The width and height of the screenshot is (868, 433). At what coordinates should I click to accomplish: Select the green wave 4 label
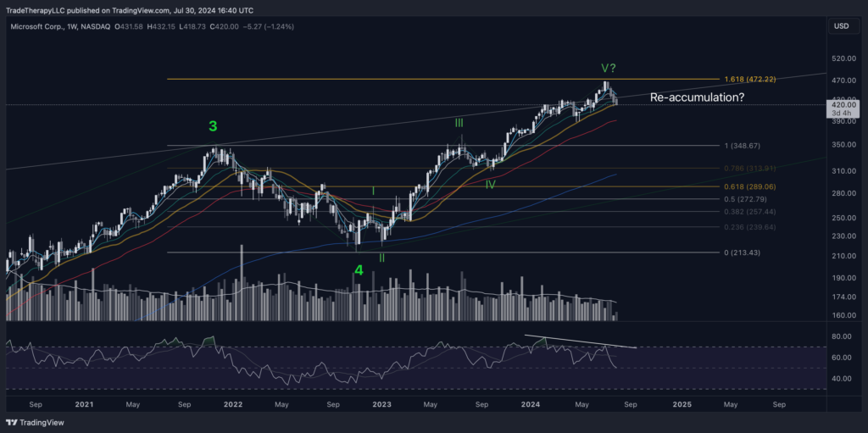click(359, 270)
